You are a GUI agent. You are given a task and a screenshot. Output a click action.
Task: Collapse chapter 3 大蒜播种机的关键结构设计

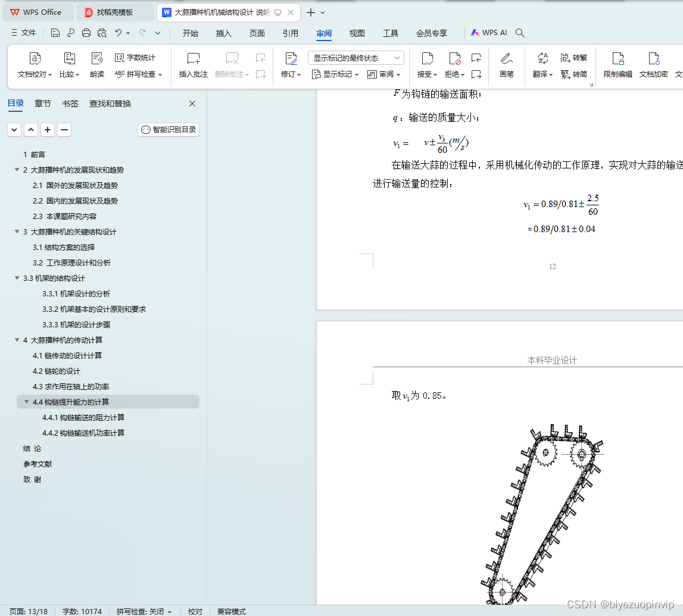click(17, 232)
